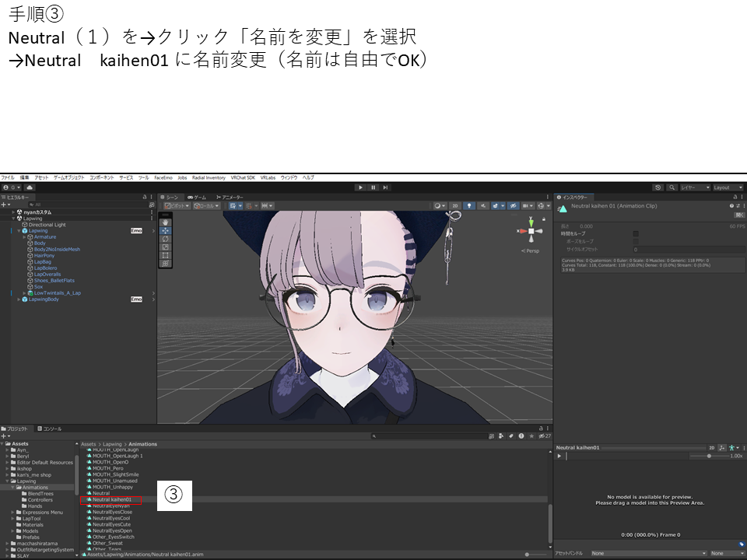
Task: Click the 開く button in Inspector
Action: point(738,215)
